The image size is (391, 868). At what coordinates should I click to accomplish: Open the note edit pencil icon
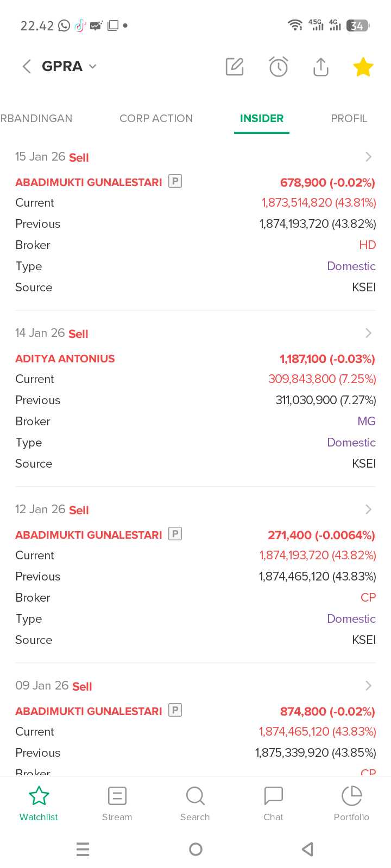pyautogui.click(x=235, y=67)
